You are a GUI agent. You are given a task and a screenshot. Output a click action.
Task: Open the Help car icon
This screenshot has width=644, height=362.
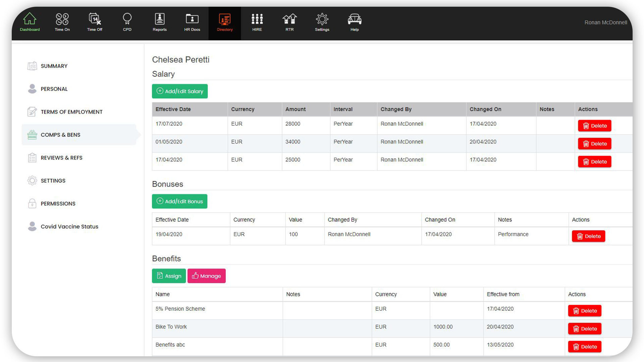tap(355, 19)
